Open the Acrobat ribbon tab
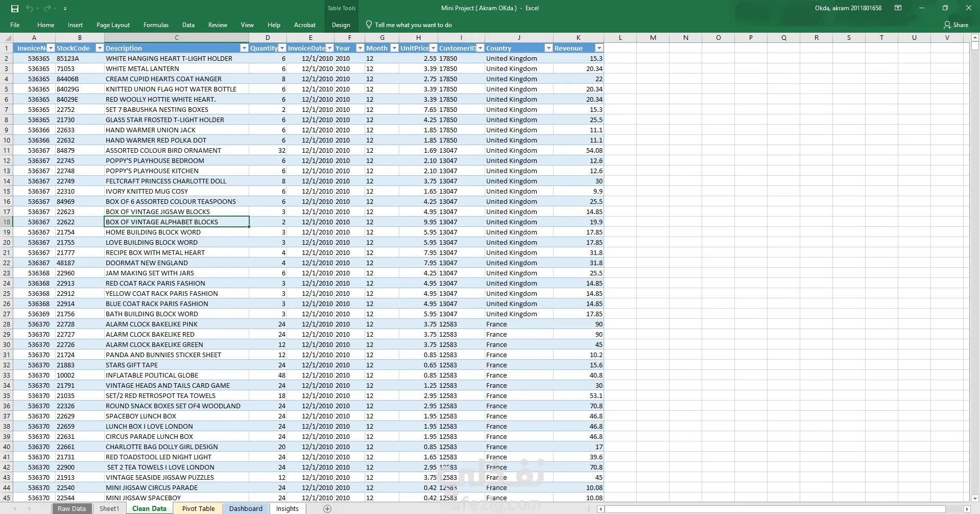Viewport: 980px width, 514px height. coord(305,25)
